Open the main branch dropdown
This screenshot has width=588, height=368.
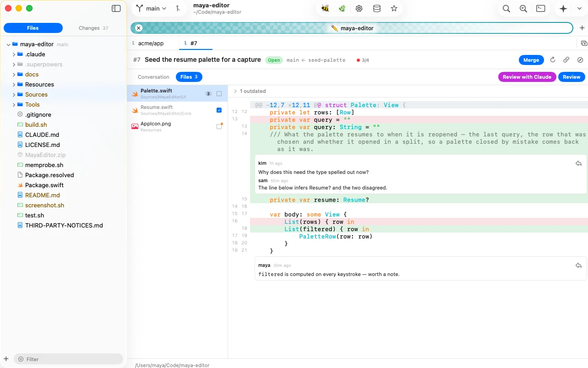[x=152, y=8]
